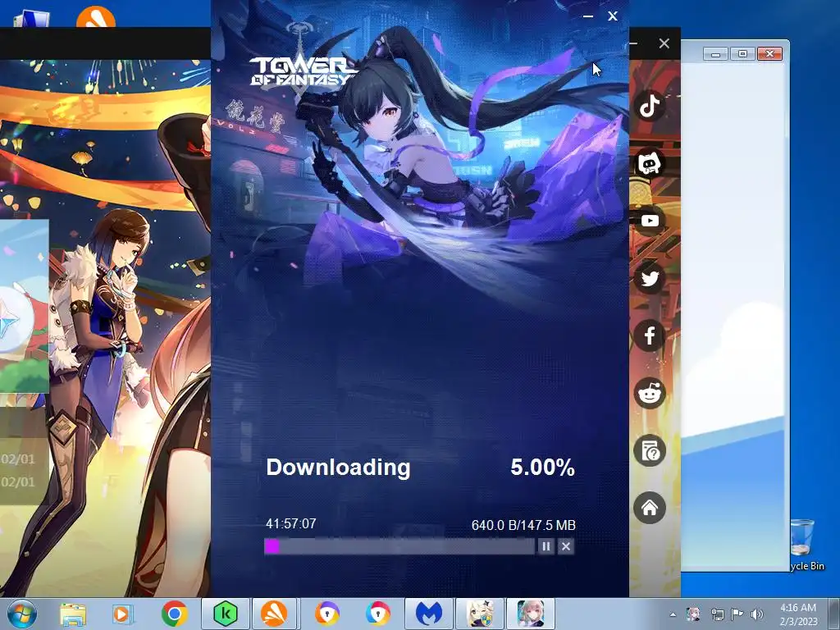The height and width of the screenshot is (630, 840).
Task: Click the magenta download progress bar
Action: pyautogui.click(x=399, y=546)
